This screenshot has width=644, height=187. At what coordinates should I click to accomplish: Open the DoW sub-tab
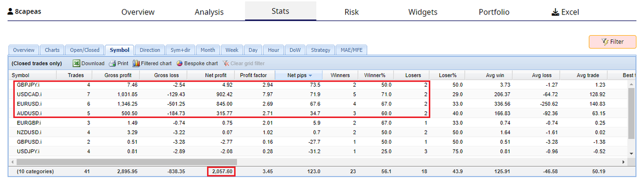(x=295, y=50)
